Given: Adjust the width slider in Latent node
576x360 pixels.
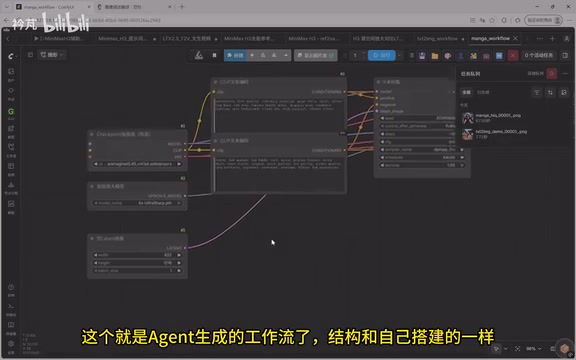Looking at the screenshot, I should click(138, 255).
